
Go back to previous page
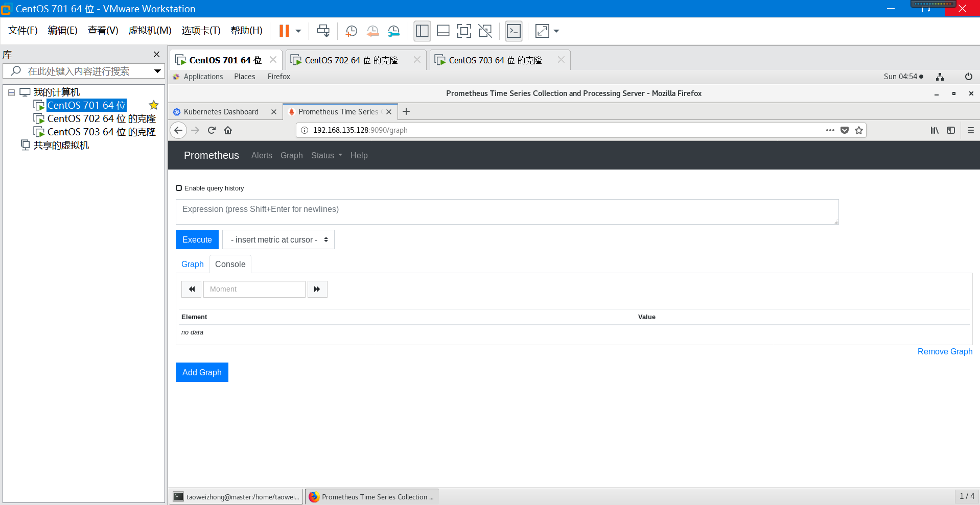(178, 130)
